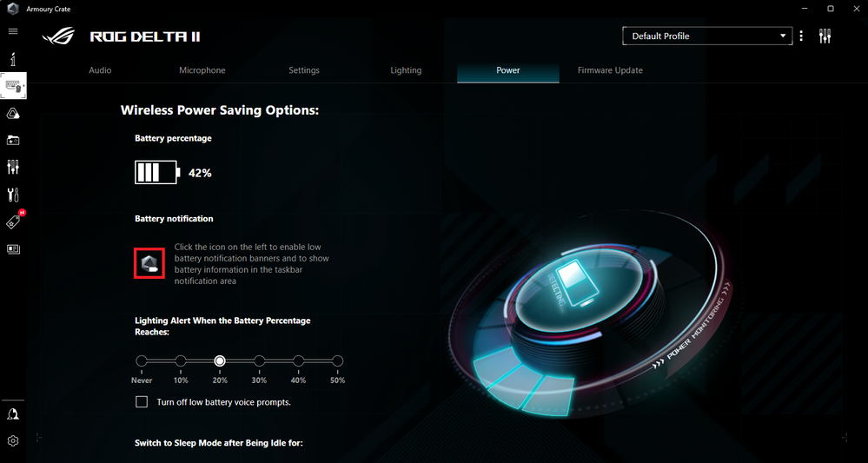868x463 pixels.
Task: Open the Tools wrench icon in the sidebar
Action: (13, 195)
